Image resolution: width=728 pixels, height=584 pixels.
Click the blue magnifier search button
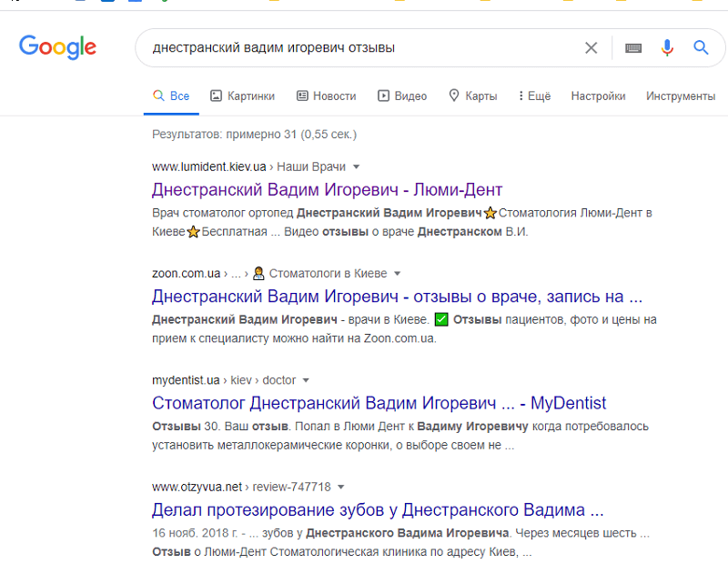(x=701, y=48)
